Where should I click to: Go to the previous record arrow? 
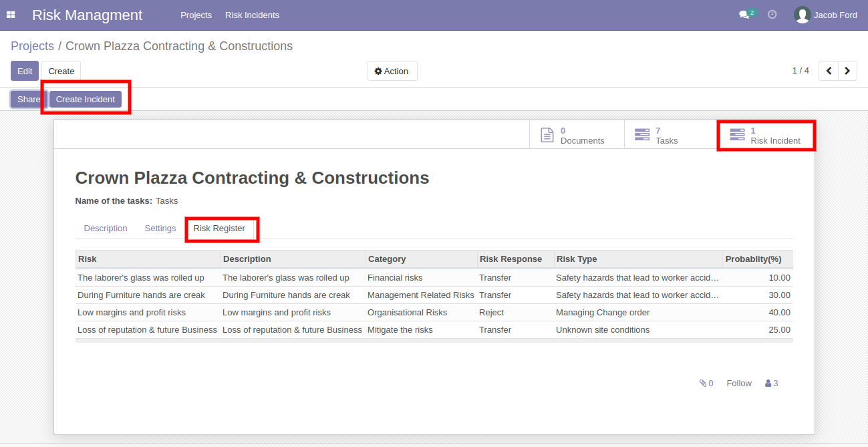(829, 71)
